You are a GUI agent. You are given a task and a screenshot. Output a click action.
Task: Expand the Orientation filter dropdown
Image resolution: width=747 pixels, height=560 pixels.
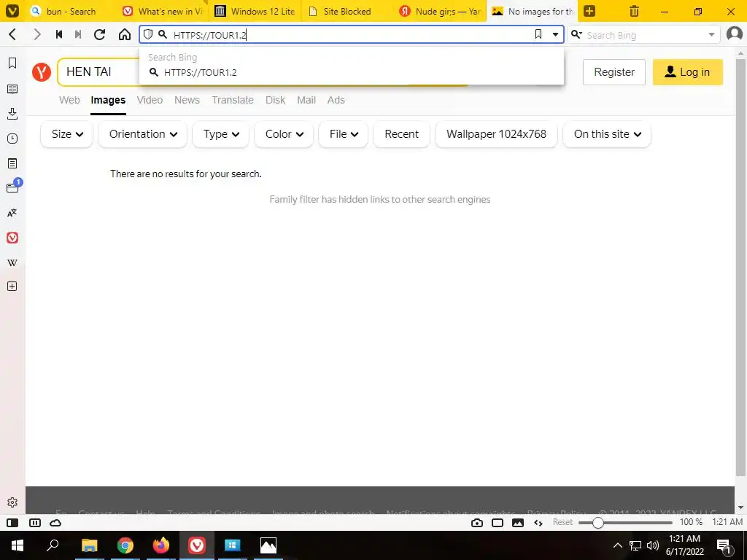[x=142, y=134]
